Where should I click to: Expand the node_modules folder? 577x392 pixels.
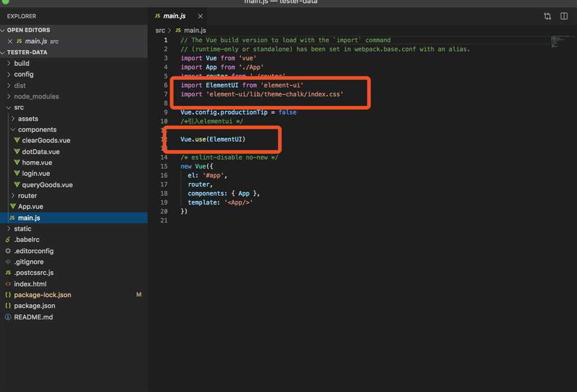coord(73,96)
